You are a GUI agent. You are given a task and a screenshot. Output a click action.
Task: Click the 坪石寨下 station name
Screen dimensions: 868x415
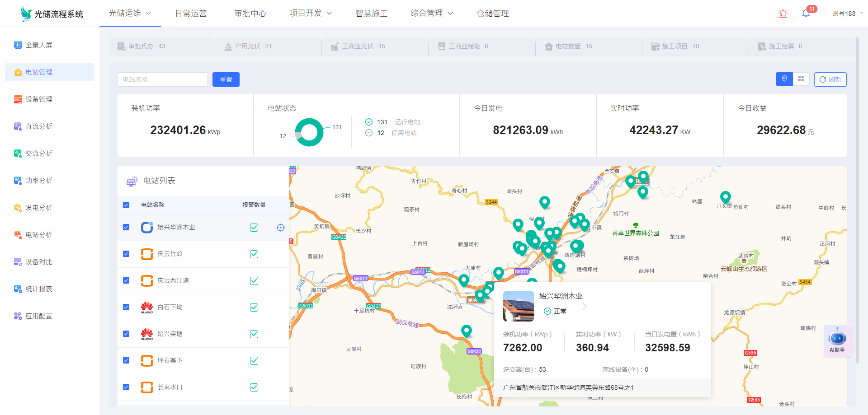(x=170, y=360)
